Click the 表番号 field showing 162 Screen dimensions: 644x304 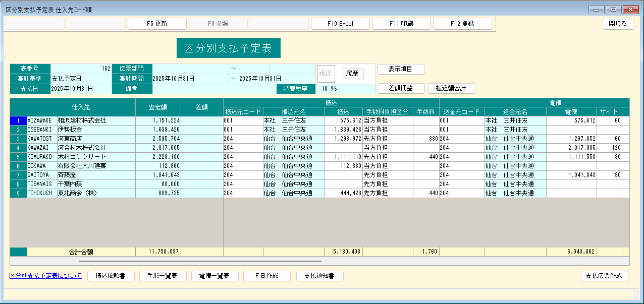[81, 69]
